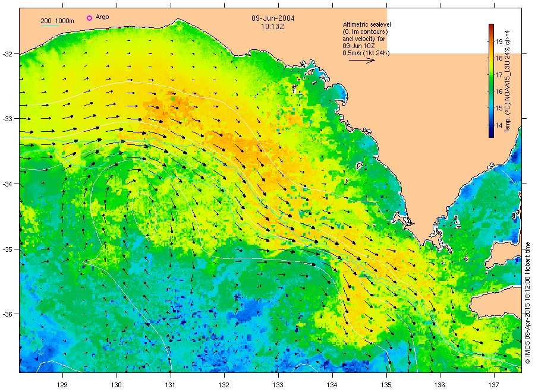Click the '(0.1m contours)' legend line

point(365,31)
